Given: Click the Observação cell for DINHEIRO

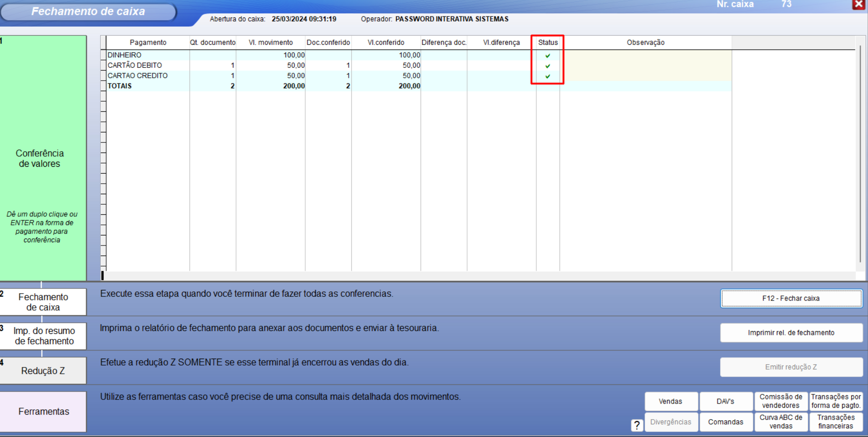Looking at the screenshot, I should pos(645,55).
